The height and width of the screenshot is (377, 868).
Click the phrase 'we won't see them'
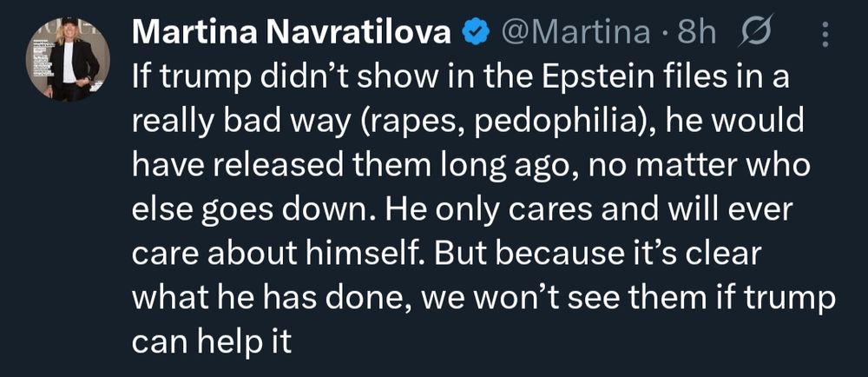[554, 299]
